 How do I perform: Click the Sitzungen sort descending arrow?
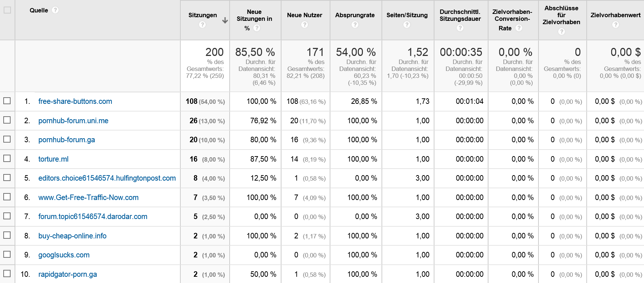coord(225,20)
